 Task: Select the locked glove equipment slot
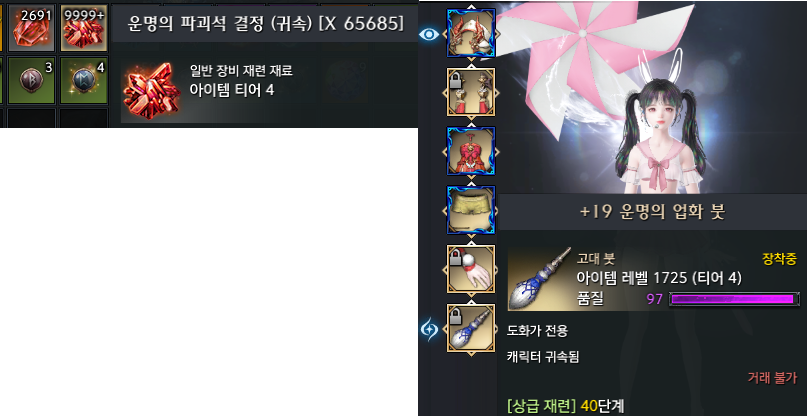click(x=471, y=269)
